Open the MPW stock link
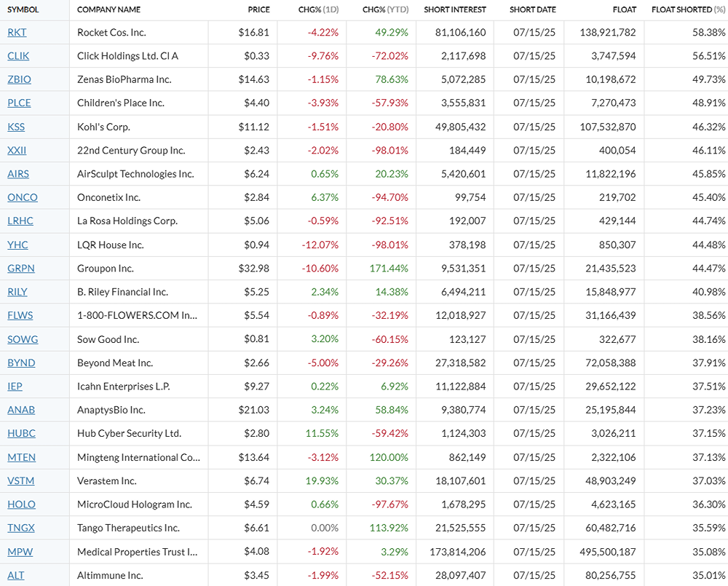This screenshot has height=586, width=728. (x=18, y=552)
